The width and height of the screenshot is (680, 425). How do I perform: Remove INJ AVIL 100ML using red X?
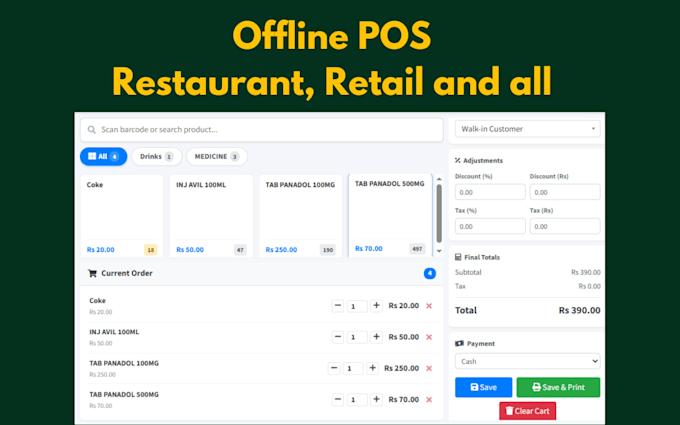pyautogui.click(x=429, y=337)
